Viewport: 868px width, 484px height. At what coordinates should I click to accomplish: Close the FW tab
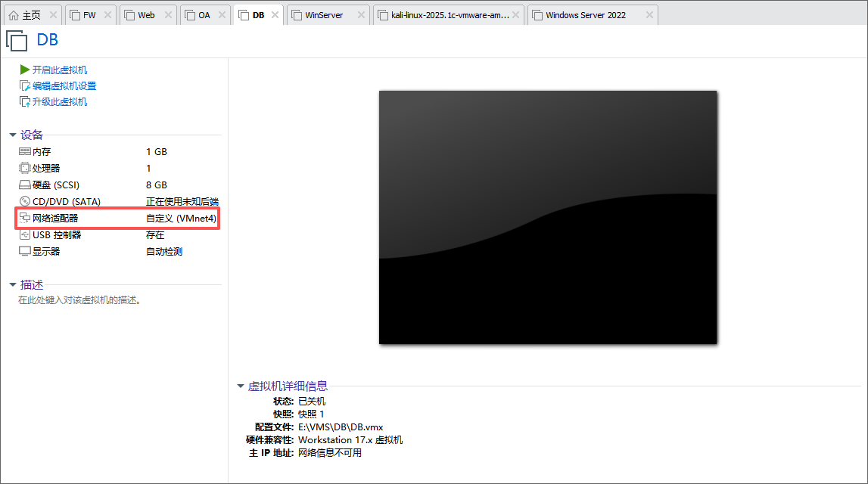coord(108,15)
